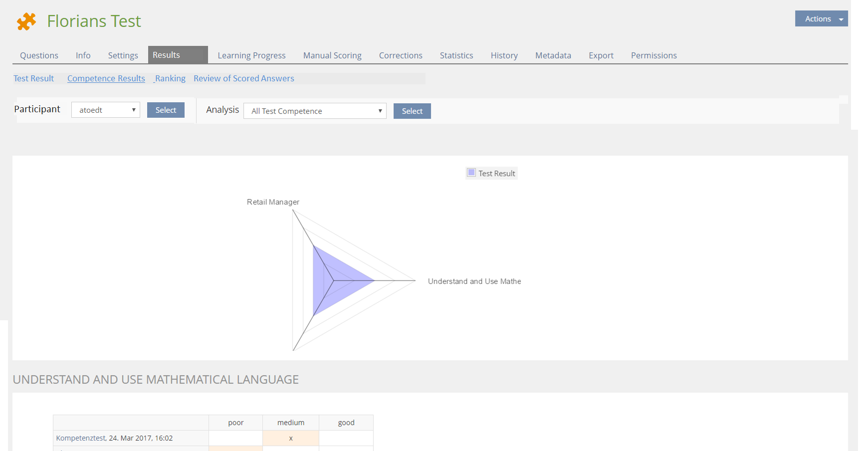Screen dimensions: 868x451
Task: Click the orange puzzle piece test icon
Action: pos(26,21)
